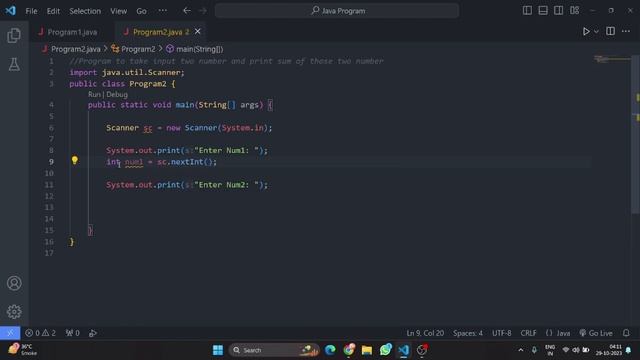Viewport: 640px width, 360px height.
Task: Open Microsoft Edge from taskbar
Action: (x=330, y=350)
